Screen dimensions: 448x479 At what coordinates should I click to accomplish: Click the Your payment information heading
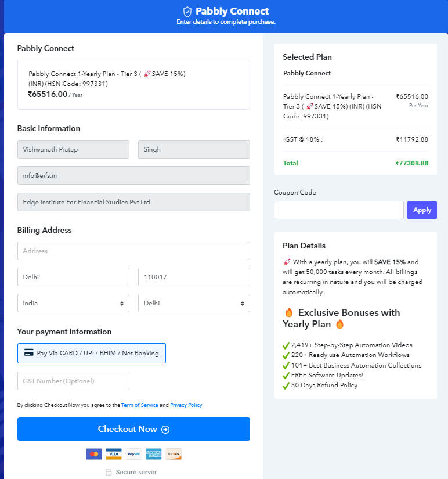point(64,332)
